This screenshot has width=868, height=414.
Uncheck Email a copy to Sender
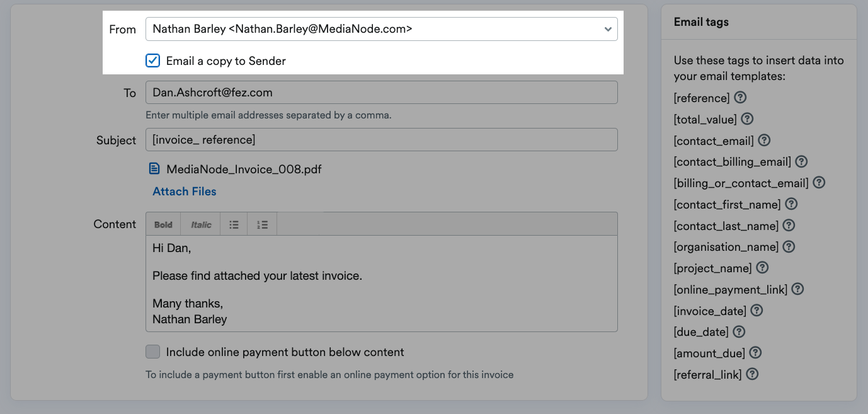coord(152,60)
